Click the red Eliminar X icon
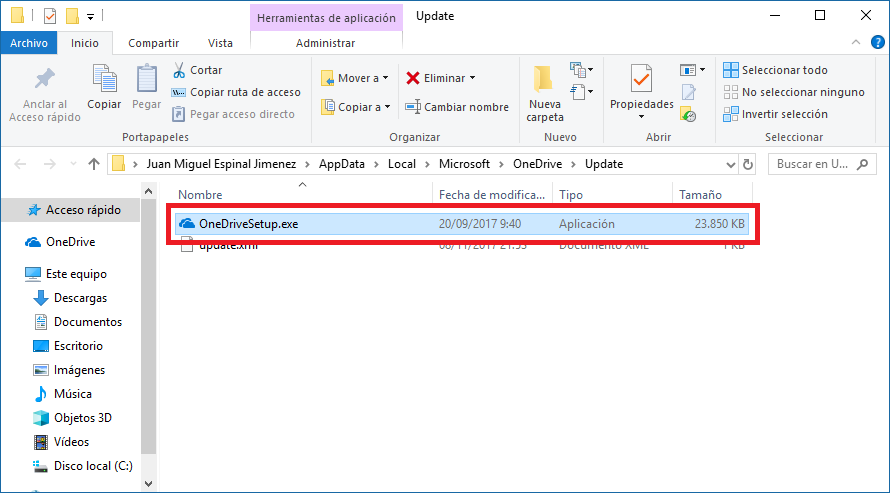 pos(413,78)
